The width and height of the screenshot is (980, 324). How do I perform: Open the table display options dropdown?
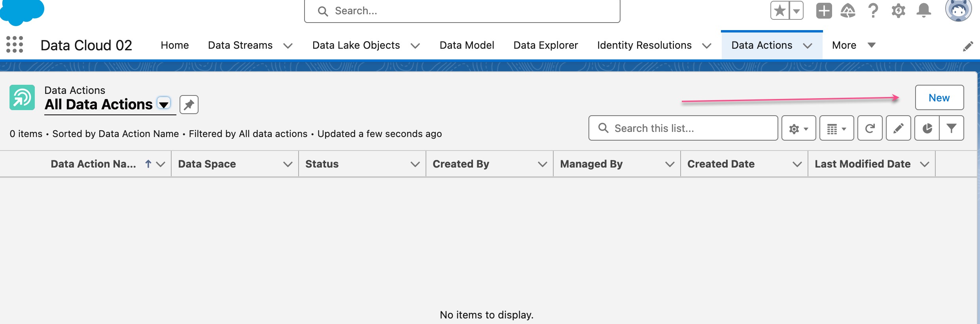[x=836, y=128]
